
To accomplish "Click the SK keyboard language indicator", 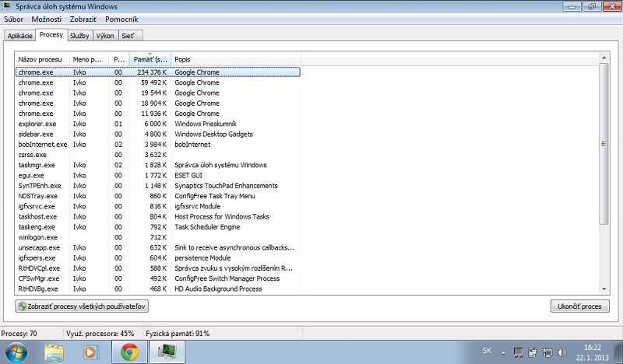I will [x=487, y=352].
